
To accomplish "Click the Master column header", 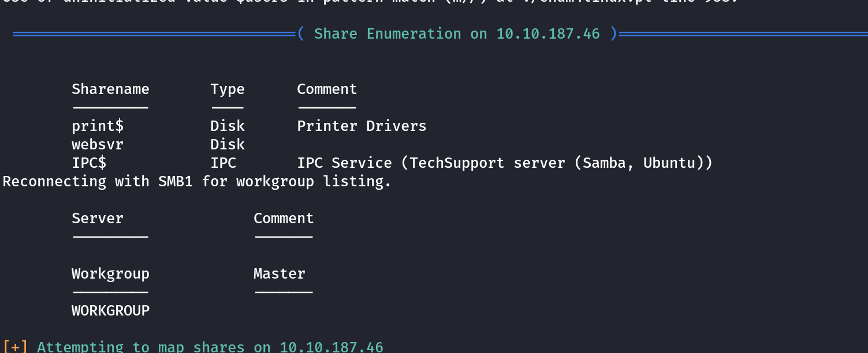I will tap(279, 274).
